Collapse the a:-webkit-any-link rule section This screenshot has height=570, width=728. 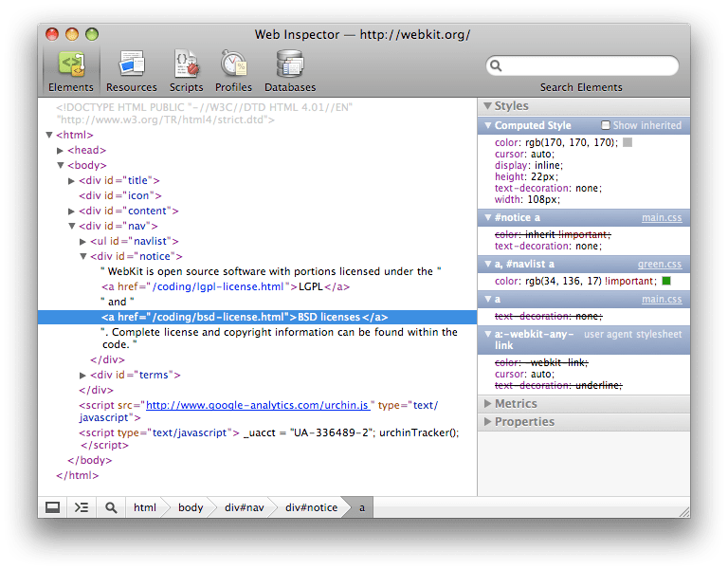coord(488,334)
